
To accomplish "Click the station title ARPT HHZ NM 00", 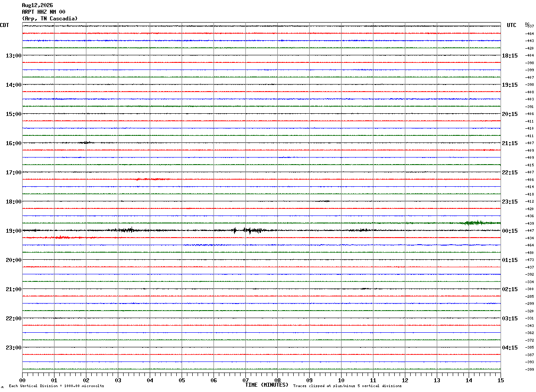I will click(x=43, y=12).
